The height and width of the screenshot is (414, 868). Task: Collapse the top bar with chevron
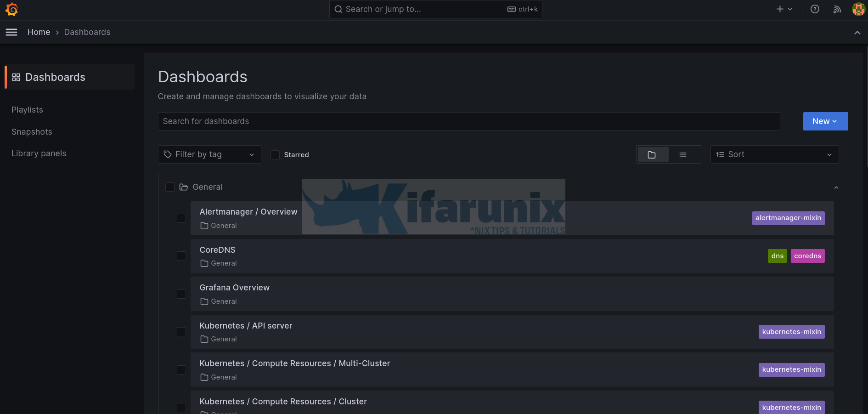(x=857, y=33)
